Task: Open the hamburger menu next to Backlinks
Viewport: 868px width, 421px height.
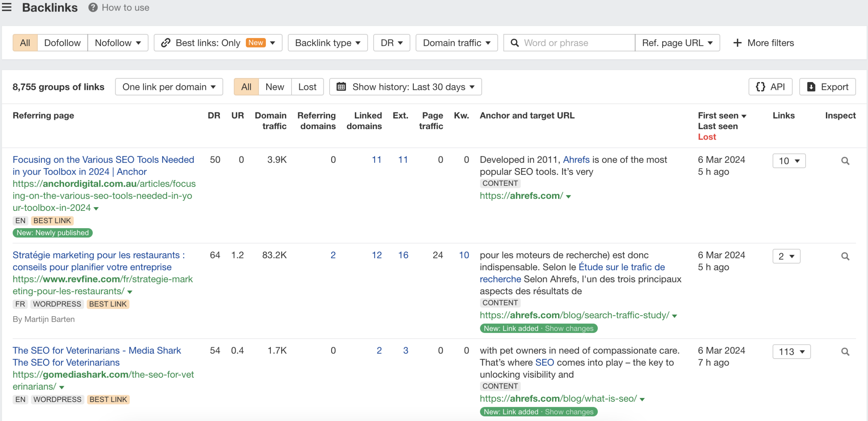Action: coord(7,7)
